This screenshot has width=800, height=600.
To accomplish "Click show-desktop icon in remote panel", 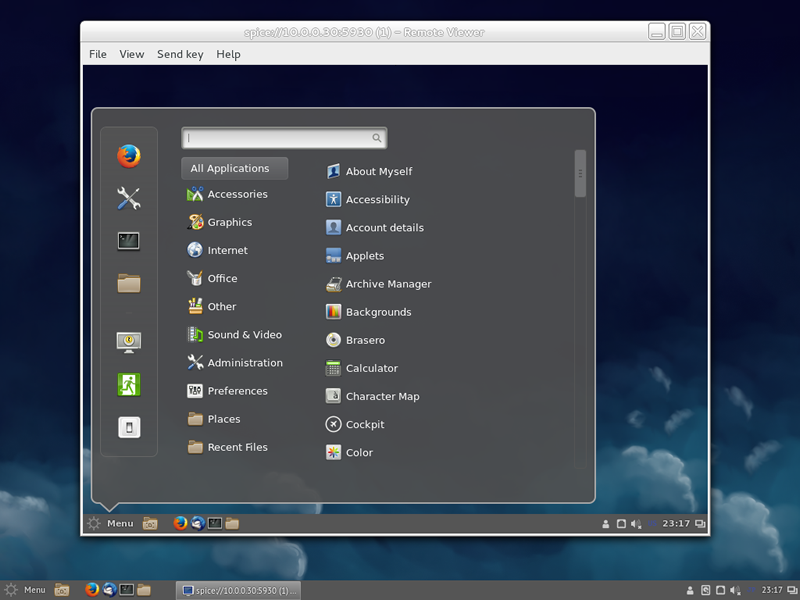I will pos(150,523).
